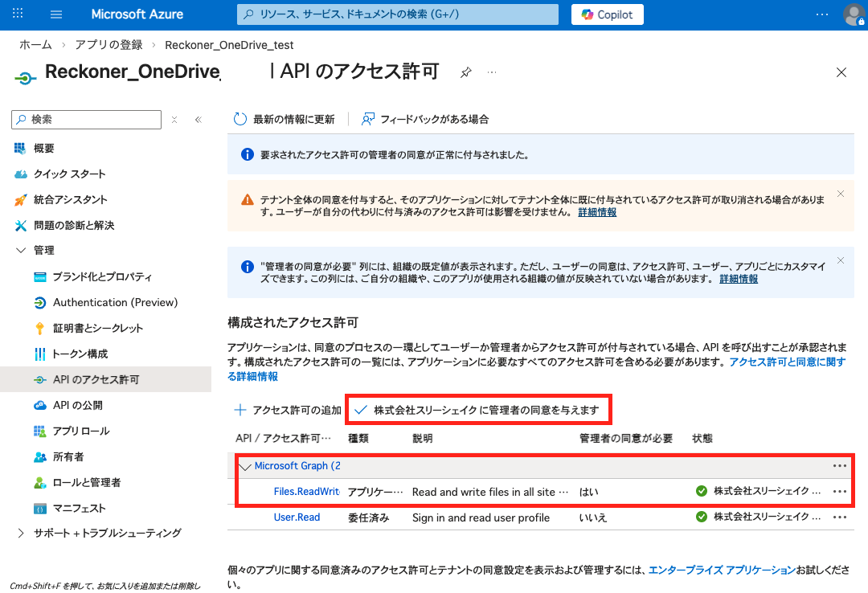This screenshot has height=593, width=868.
Task: Open the portal hamburger menu
Action: (x=56, y=14)
